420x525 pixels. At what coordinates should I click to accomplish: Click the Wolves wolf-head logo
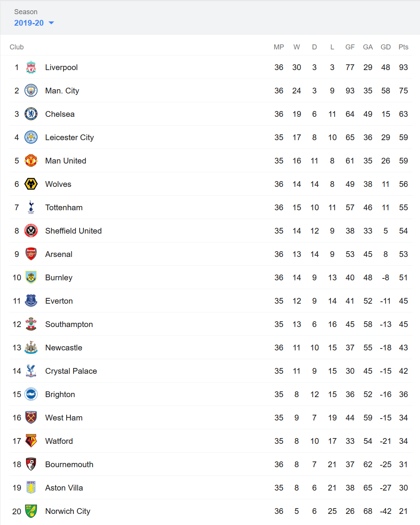31,184
